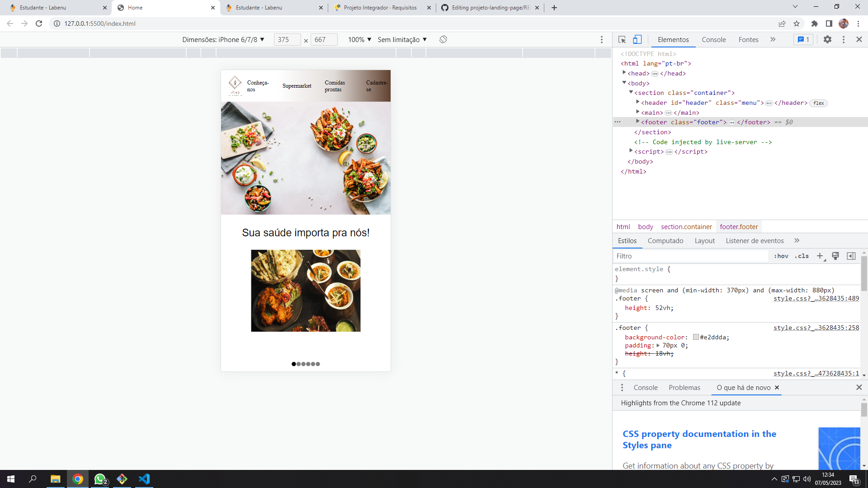Switch to the Computado tab
This screenshot has height=488, width=868.
coord(665,240)
